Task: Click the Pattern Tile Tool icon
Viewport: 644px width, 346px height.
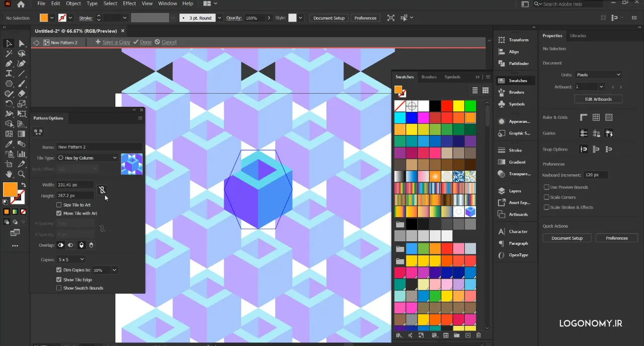Action: (x=38, y=132)
